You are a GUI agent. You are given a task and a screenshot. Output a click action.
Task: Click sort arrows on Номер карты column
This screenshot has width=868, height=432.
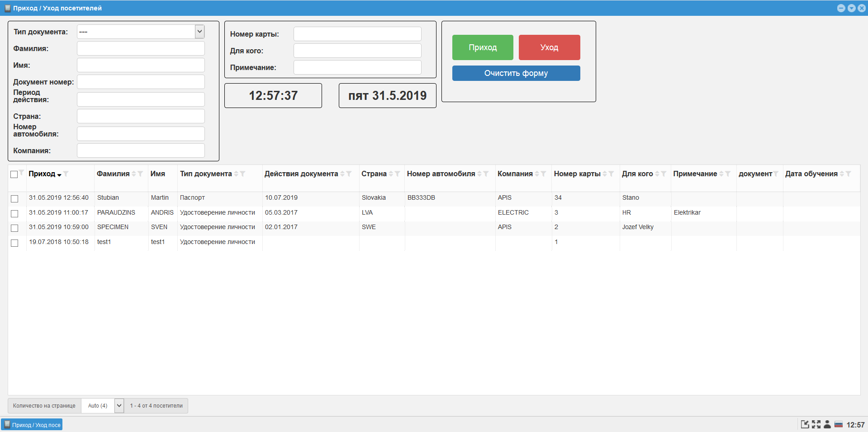coord(605,174)
